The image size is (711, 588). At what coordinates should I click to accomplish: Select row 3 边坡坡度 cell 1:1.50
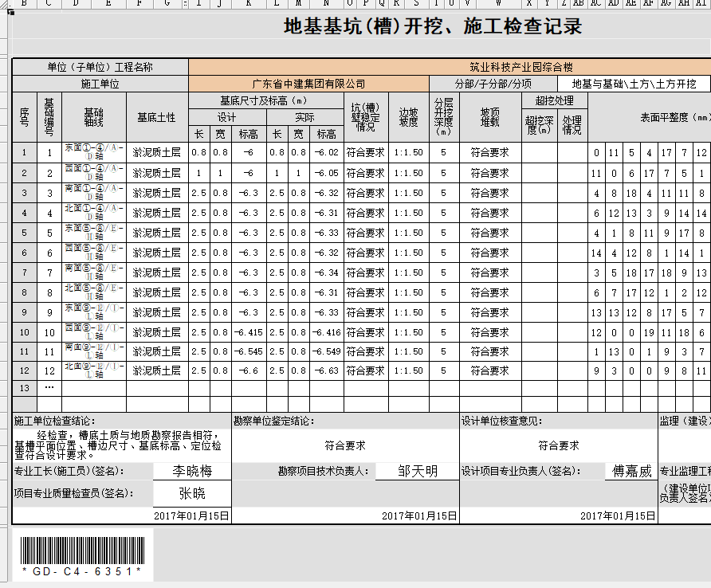tap(409, 193)
